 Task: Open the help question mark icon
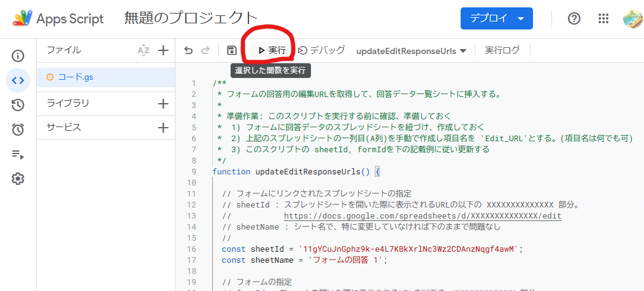coord(573,18)
